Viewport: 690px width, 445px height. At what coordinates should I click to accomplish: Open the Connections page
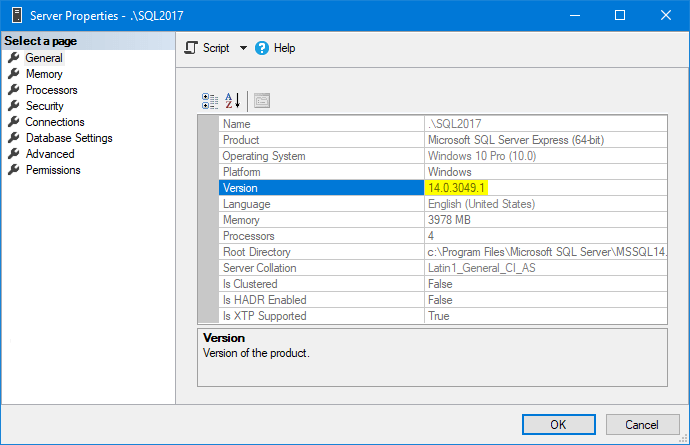point(55,122)
